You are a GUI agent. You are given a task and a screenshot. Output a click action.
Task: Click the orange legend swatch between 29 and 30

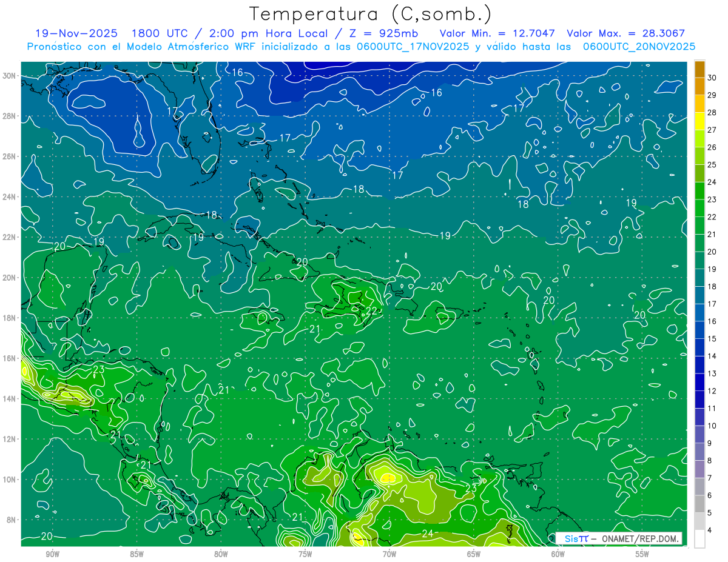click(x=699, y=86)
